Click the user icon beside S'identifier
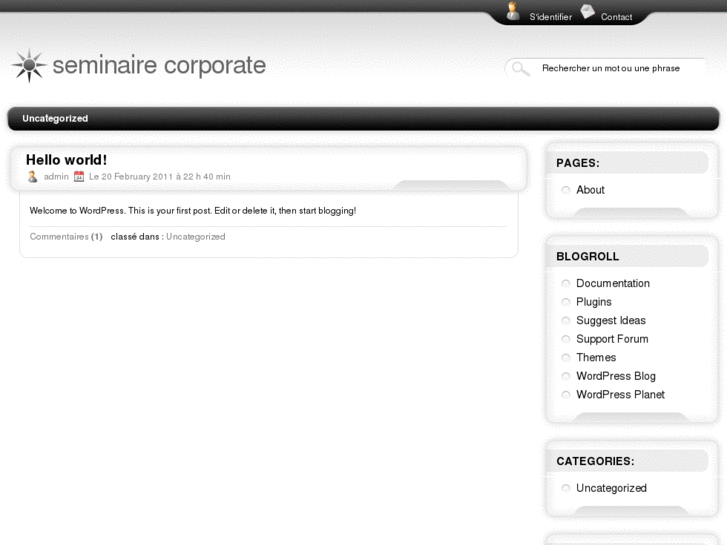 pos(512,11)
